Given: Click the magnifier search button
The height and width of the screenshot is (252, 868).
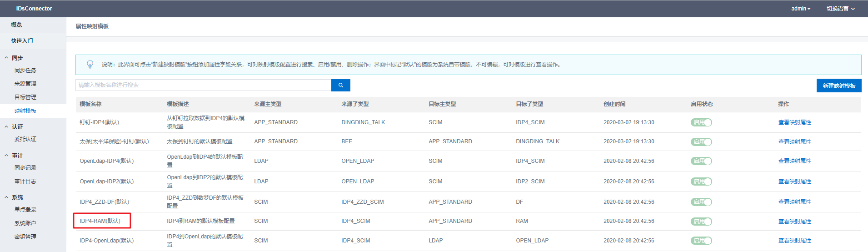Looking at the screenshot, I should click(340, 85).
